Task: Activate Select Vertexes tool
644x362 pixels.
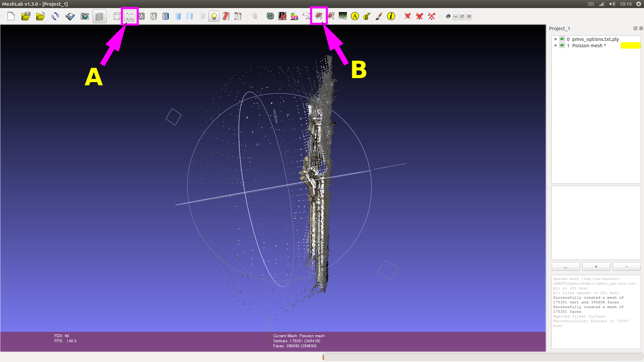Action: coord(307,16)
